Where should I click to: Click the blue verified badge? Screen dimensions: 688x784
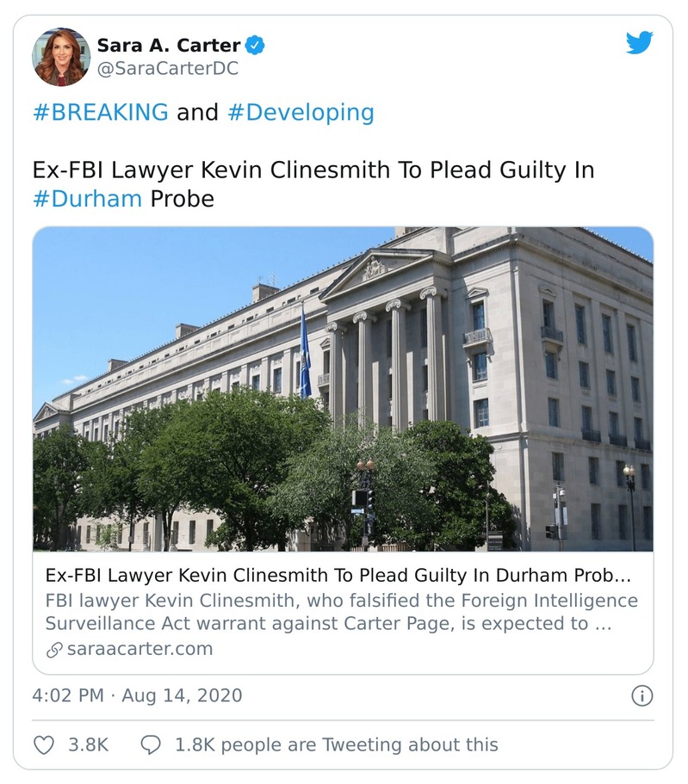pyautogui.click(x=256, y=45)
